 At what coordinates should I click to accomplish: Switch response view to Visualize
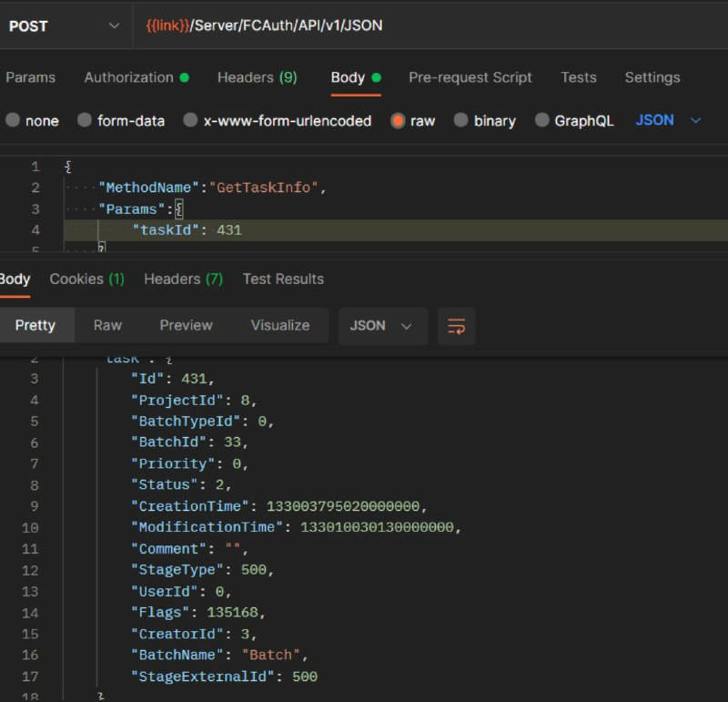pos(280,325)
